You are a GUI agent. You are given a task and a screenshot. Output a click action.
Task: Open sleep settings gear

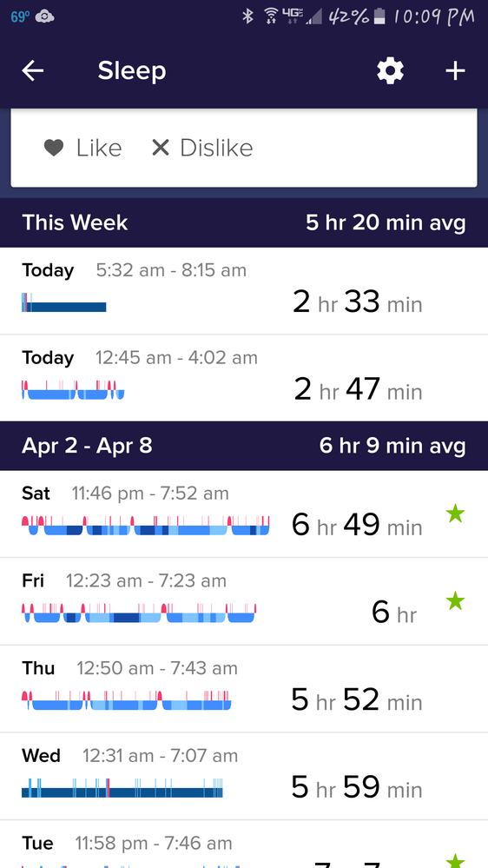[391, 71]
